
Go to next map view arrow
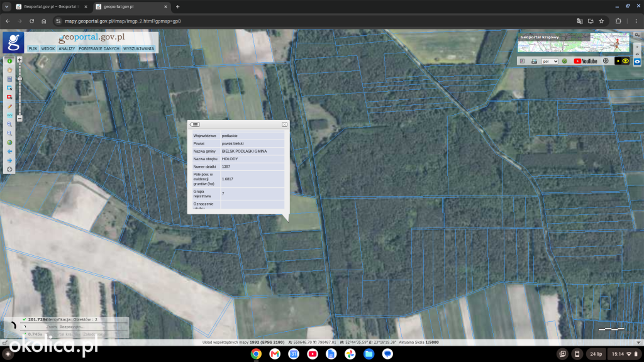[x=9, y=160]
